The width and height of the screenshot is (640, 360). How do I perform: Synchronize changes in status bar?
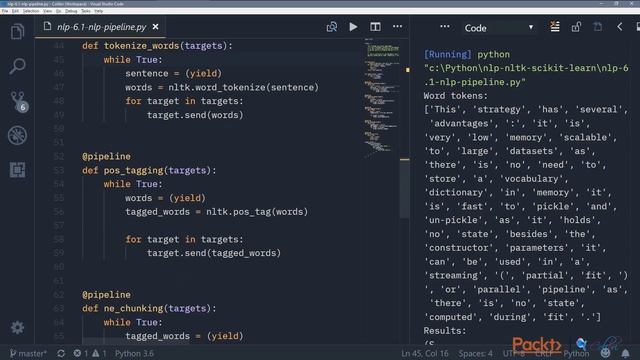click(61, 353)
